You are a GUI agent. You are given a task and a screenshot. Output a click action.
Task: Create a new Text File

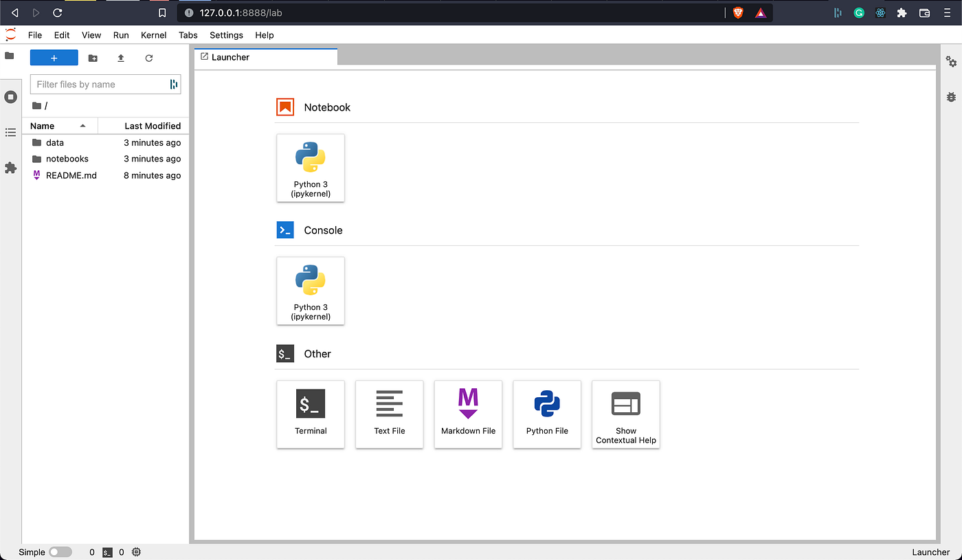click(x=390, y=414)
